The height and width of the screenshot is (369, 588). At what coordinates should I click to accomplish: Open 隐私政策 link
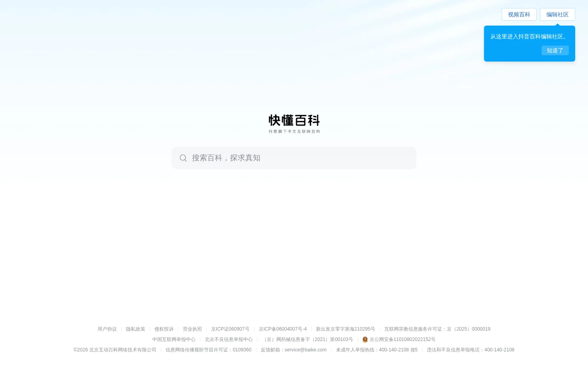click(x=136, y=329)
